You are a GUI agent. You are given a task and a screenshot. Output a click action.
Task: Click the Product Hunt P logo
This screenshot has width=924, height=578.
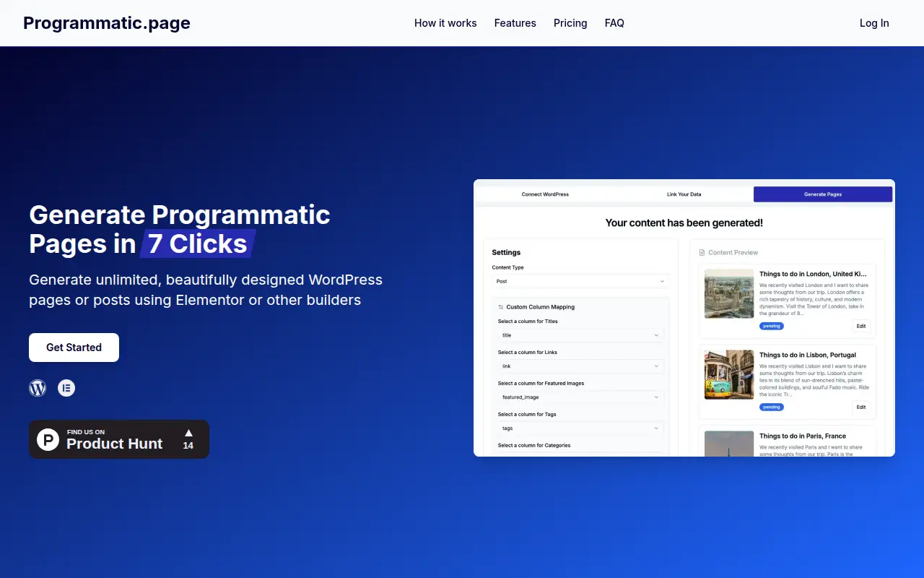[48, 439]
